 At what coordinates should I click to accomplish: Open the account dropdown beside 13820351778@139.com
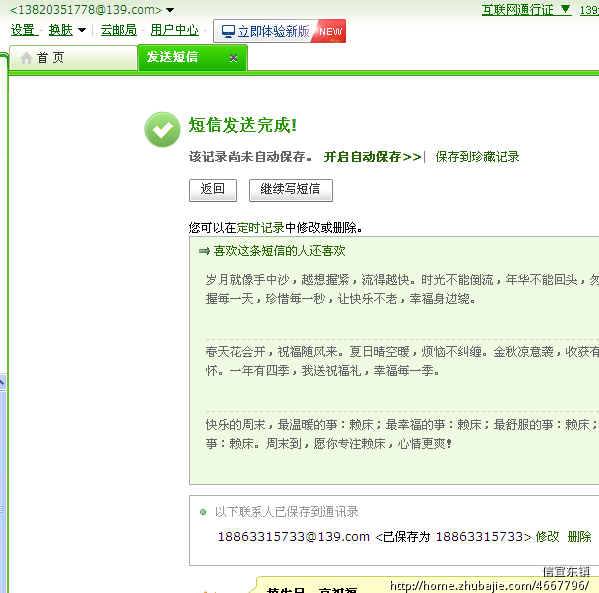[x=170, y=10]
